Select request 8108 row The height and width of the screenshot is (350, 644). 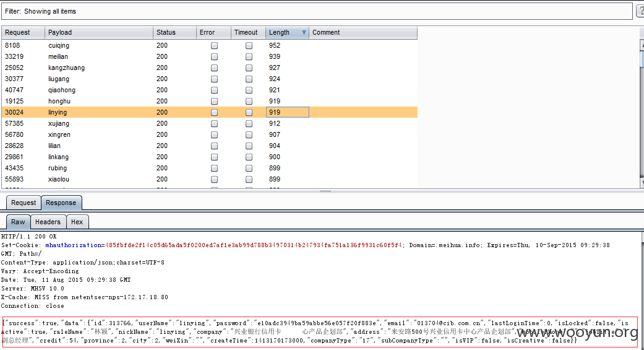[x=210, y=46]
